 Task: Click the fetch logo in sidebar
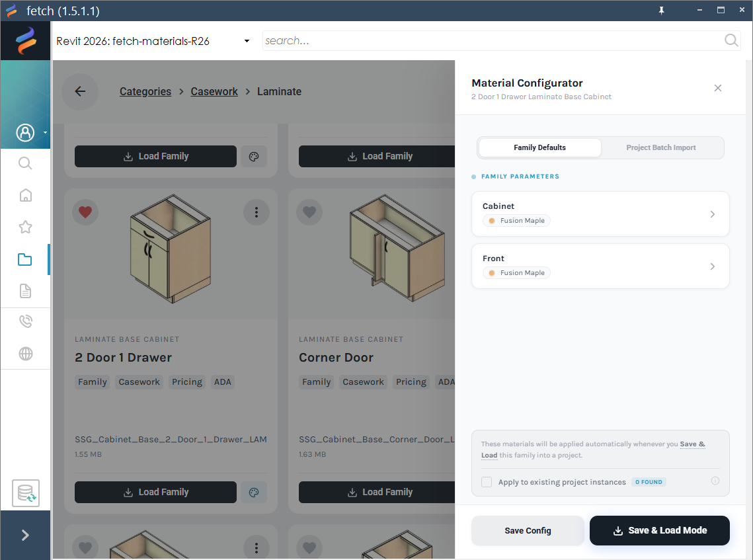25,41
